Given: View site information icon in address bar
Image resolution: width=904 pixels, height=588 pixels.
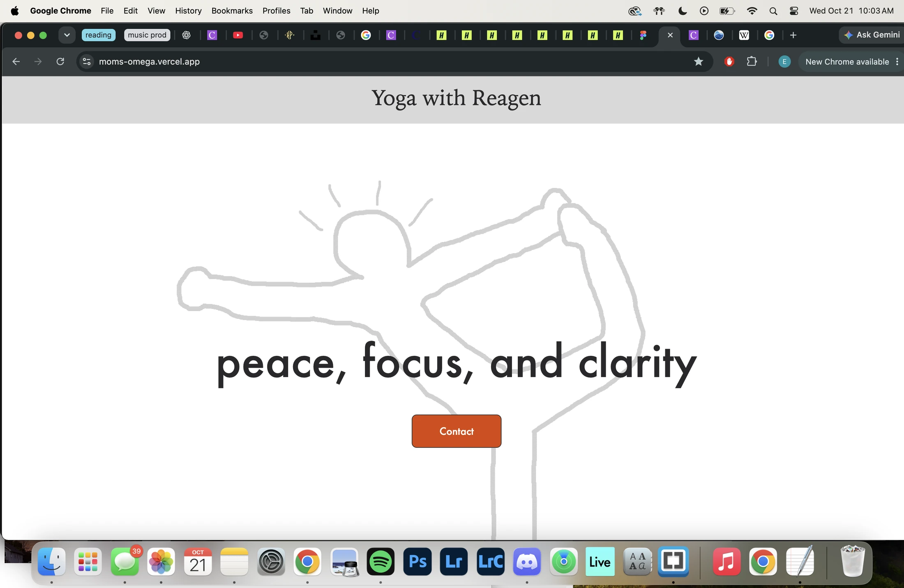Looking at the screenshot, I should [x=87, y=62].
